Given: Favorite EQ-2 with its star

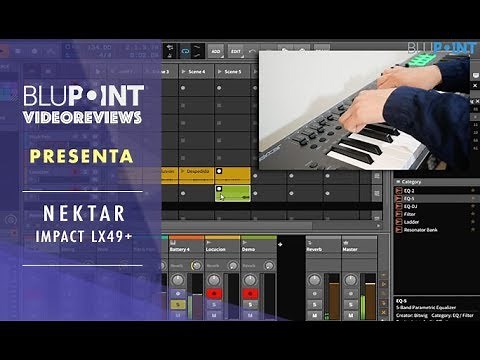Looking at the screenshot, I should (x=473, y=190).
